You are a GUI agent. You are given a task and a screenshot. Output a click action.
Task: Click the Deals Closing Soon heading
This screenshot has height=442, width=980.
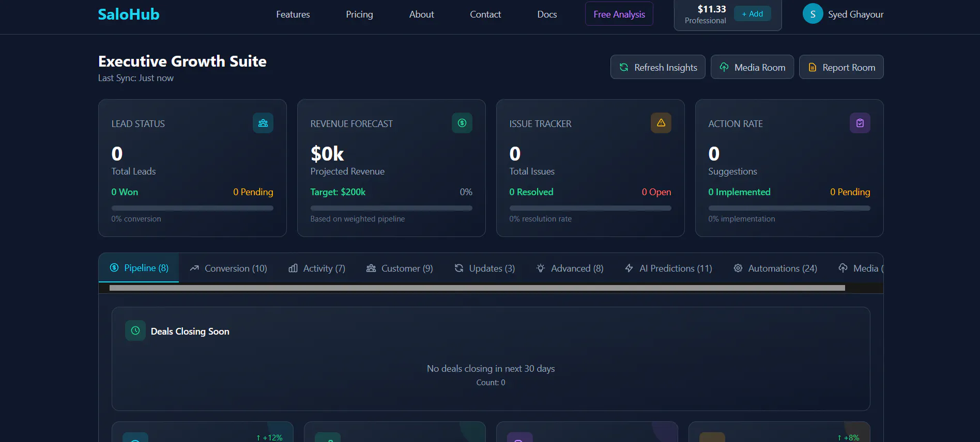pos(190,331)
